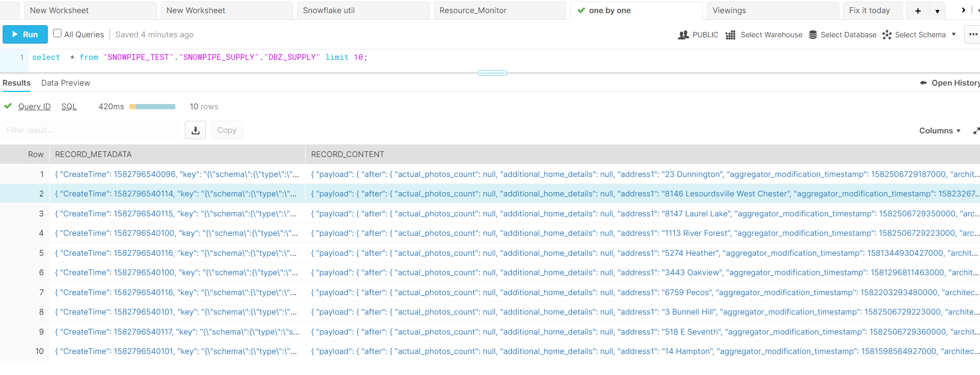Viewport: 980px width, 375px height.
Task: Click the query execution time bar
Action: (x=152, y=107)
